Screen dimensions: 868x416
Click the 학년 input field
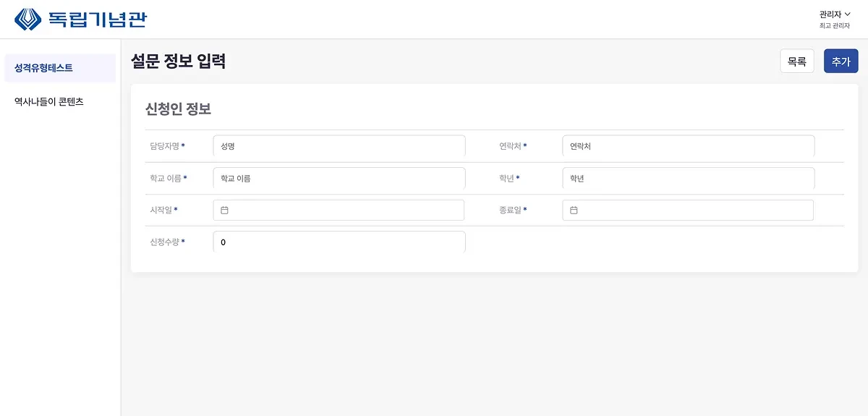(x=688, y=178)
